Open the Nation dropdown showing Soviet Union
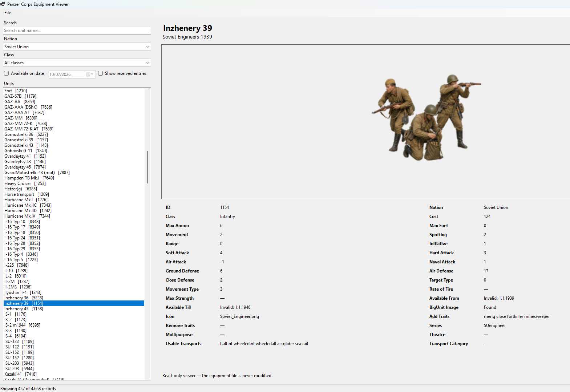The width and height of the screenshot is (570, 392). pyautogui.click(x=77, y=47)
